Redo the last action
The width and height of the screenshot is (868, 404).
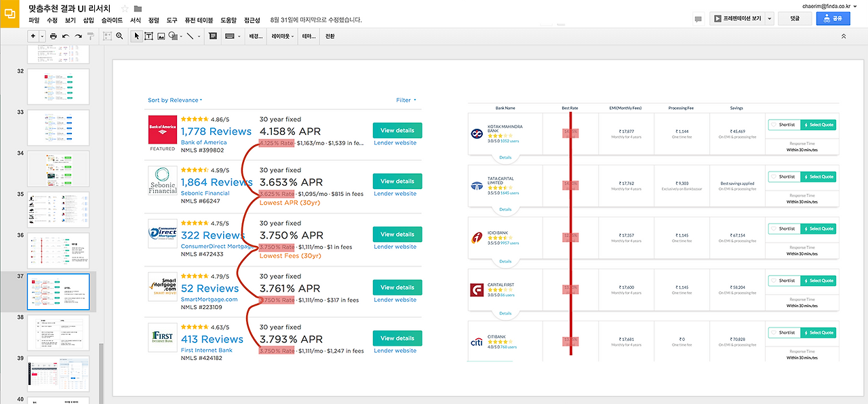(x=78, y=36)
